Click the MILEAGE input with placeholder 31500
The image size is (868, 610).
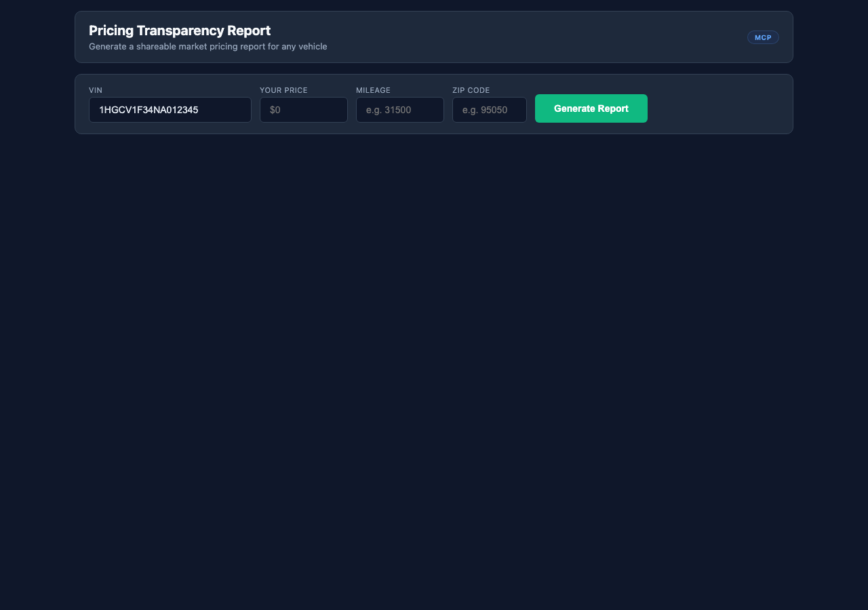pyautogui.click(x=399, y=109)
